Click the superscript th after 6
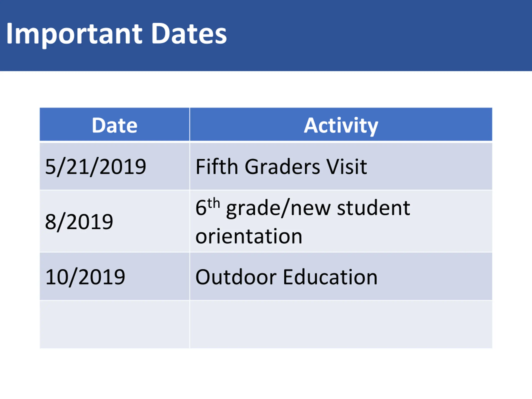 pos(214,203)
